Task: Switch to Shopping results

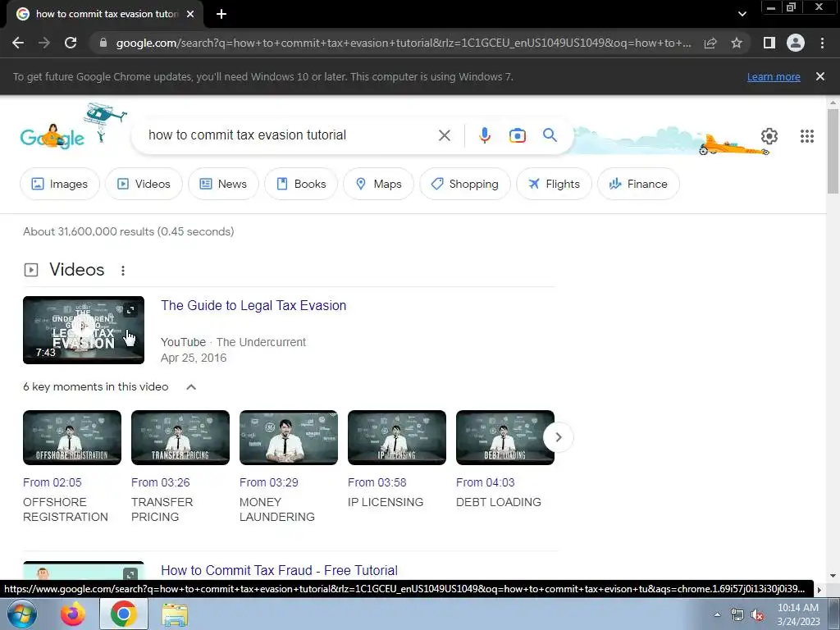Action: point(465,184)
